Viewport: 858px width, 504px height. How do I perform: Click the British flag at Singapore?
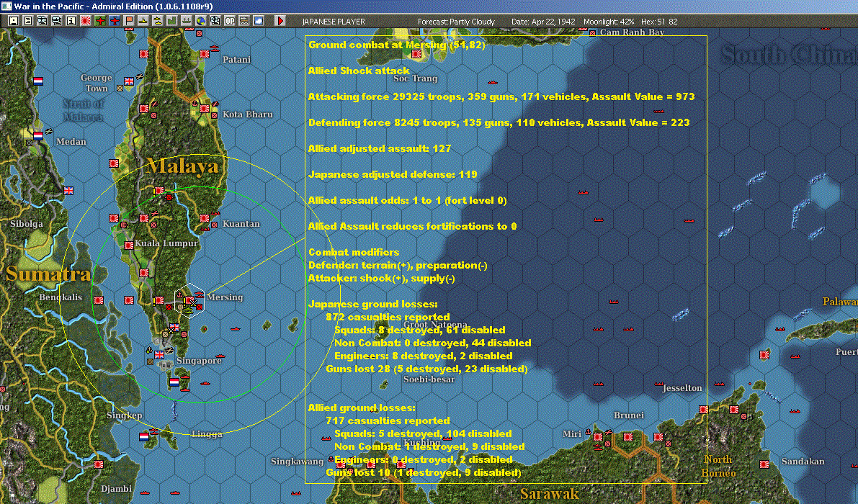159,354
